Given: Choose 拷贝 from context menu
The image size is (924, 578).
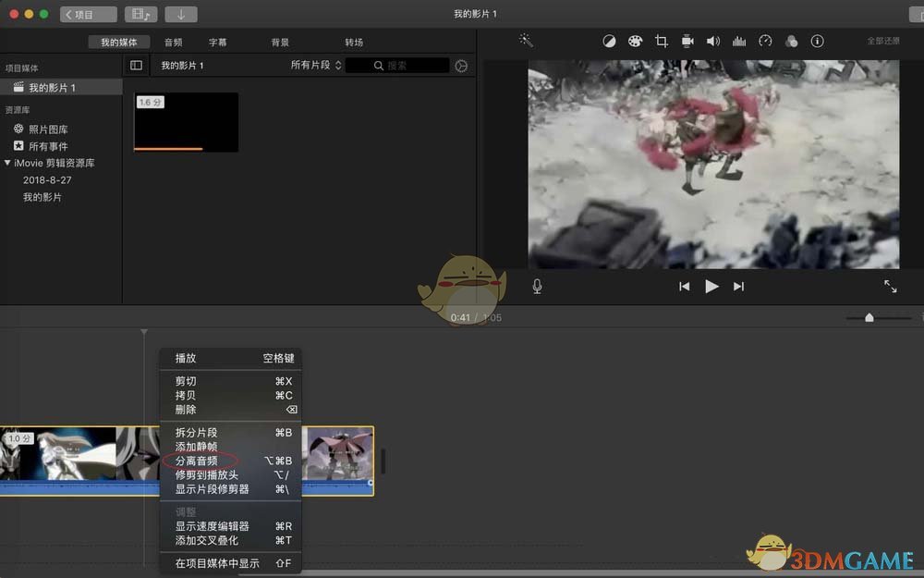Looking at the screenshot, I should [x=230, y=395].
